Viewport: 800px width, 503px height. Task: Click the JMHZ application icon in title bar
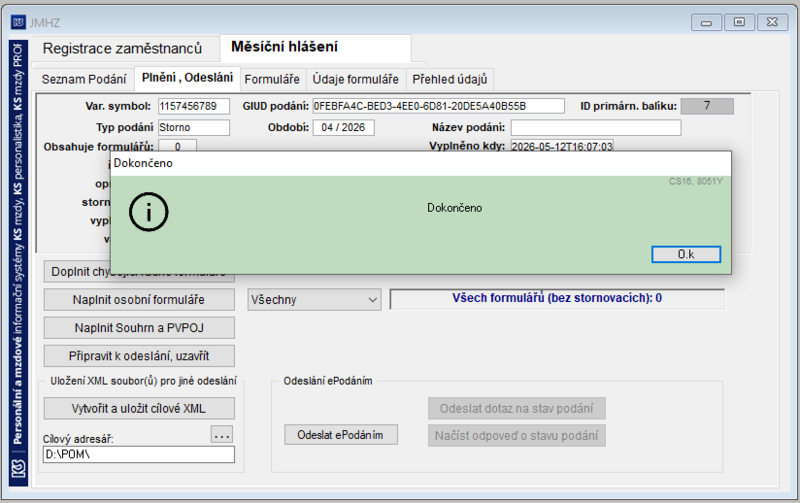coord(18,22)
